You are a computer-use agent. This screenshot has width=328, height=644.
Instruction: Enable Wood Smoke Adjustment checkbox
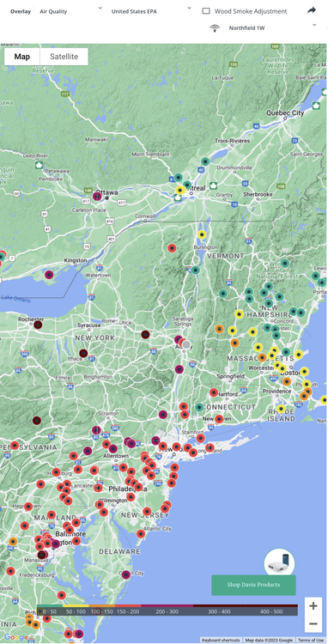pyautogui.click(x=206, y=11)
